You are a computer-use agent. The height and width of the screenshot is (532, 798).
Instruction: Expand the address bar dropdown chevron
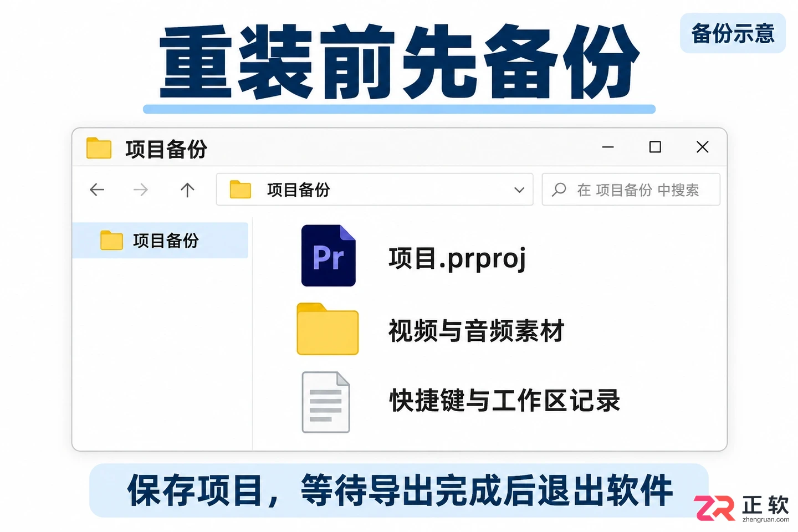click(519, 190)
